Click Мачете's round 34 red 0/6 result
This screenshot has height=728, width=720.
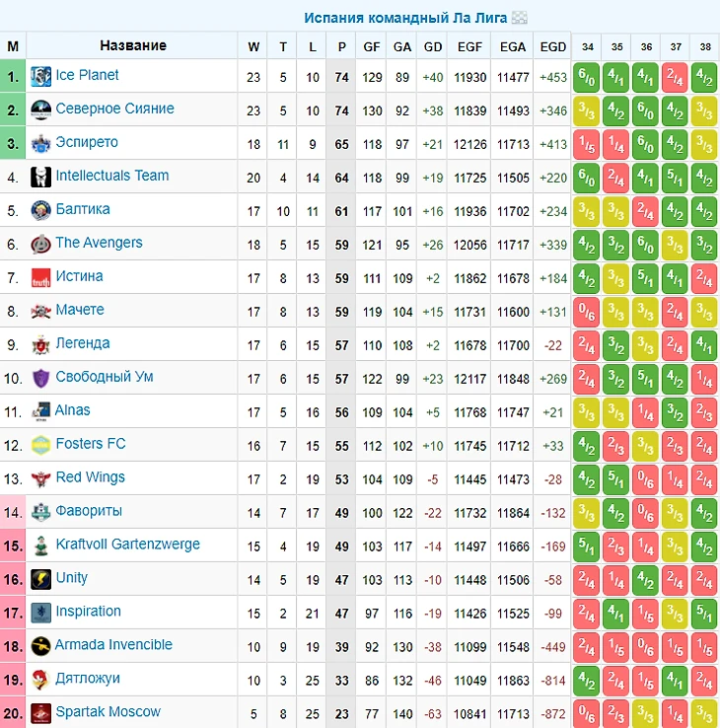(586, 311)
